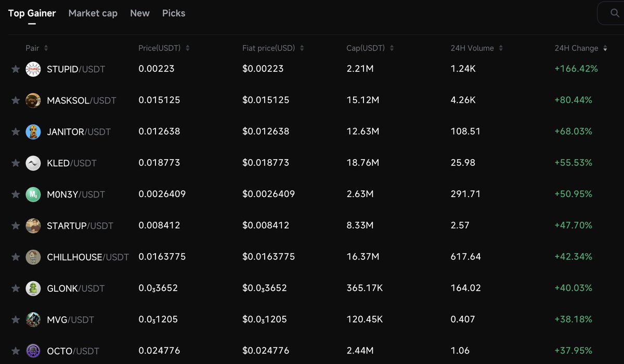This screenshot has height=364, width=624.
Task: Open the JANITOR/USDT pair link
Action: 79,132
